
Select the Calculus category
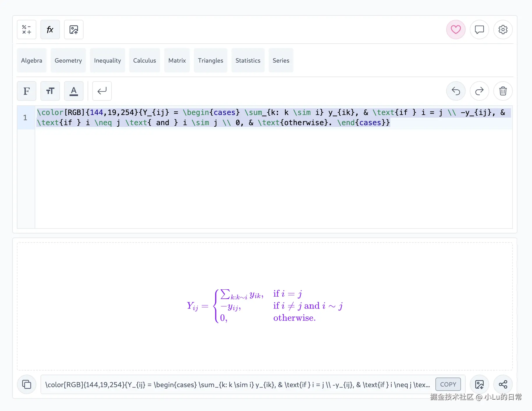144,61
